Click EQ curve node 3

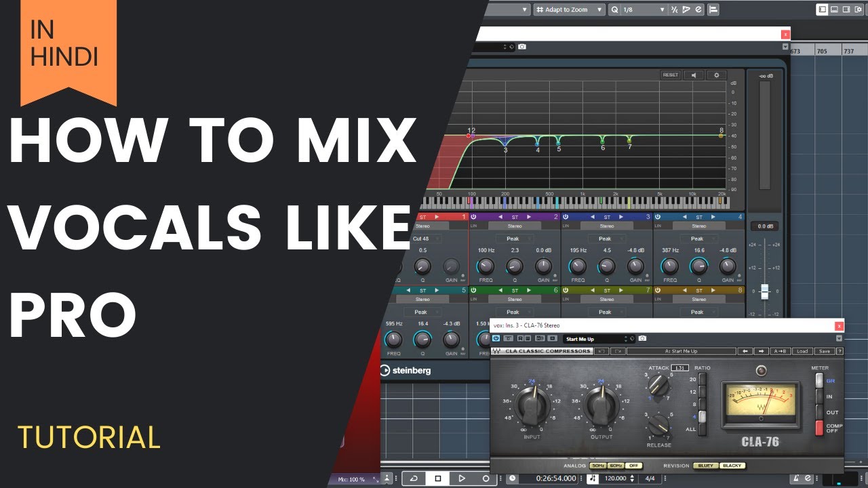coord(505,143)
